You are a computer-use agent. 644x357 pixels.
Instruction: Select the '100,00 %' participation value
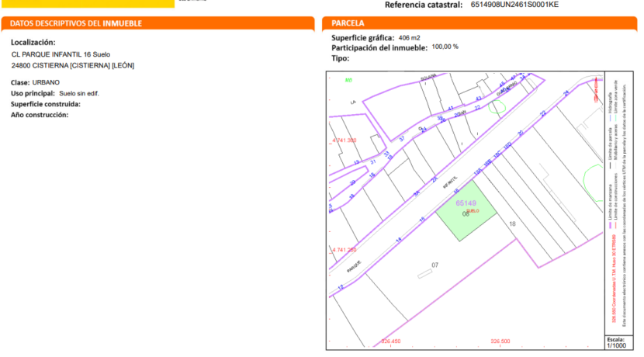pos(445,47)
